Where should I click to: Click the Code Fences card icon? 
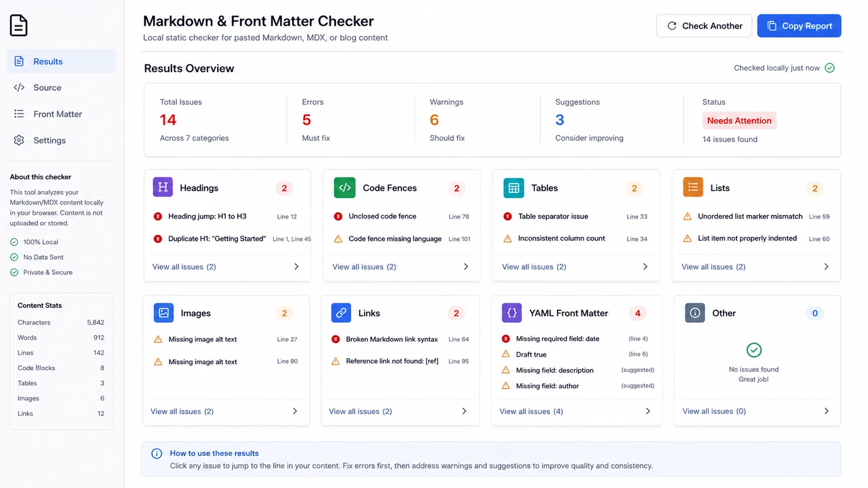click(344, 188)
